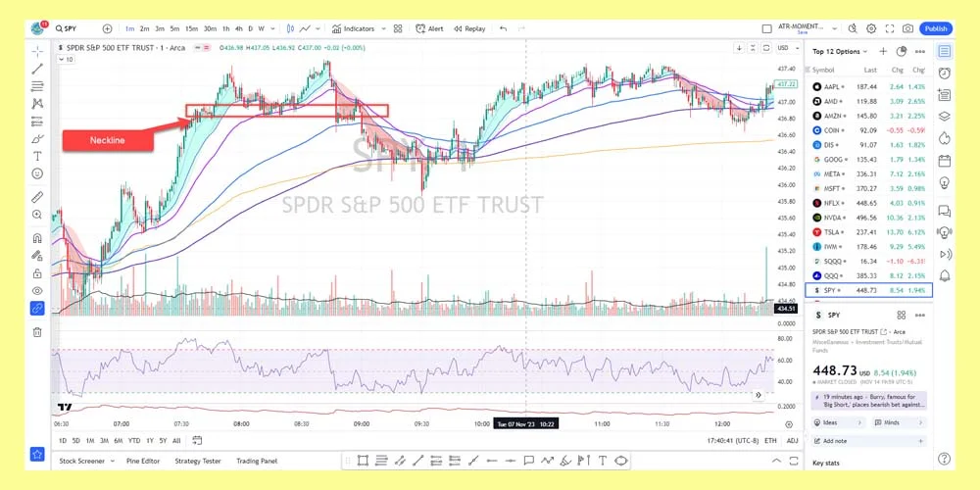The width and height of the screenshot is (980, 490).
Task: Toggle ETH extended hours session
Action: tap(770, 441)
